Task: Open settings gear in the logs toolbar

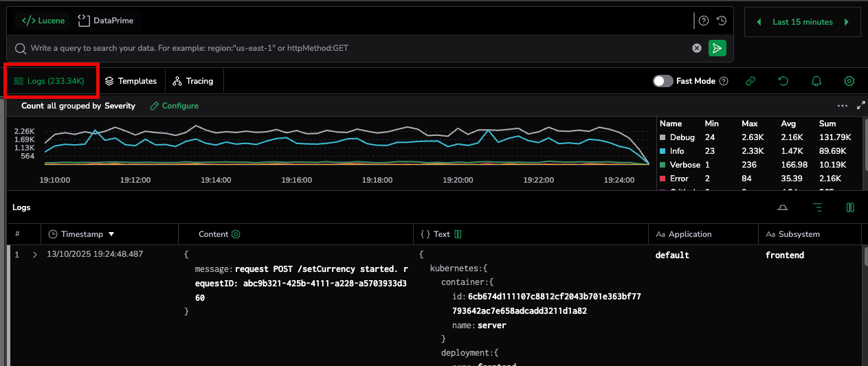Action: (x=849, y=81)
